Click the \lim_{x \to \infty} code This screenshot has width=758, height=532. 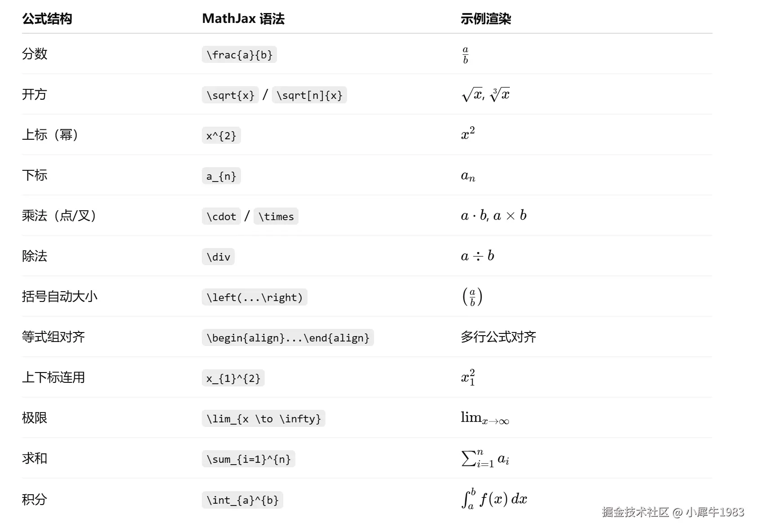(x=263, y=419)
